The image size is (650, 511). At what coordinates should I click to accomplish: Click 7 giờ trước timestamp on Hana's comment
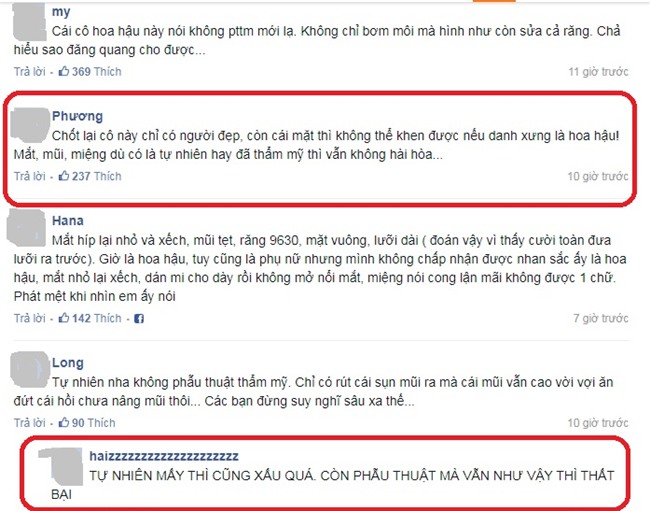[601, 318]
